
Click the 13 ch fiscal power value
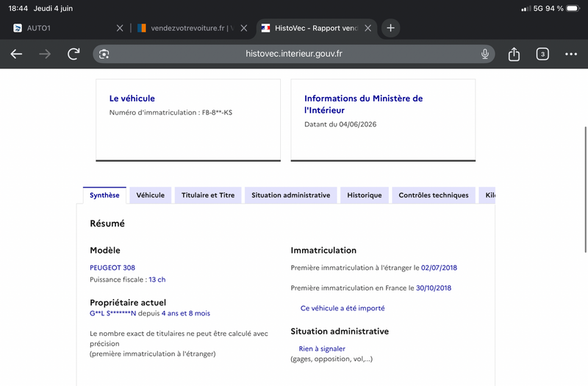point(157,279)
